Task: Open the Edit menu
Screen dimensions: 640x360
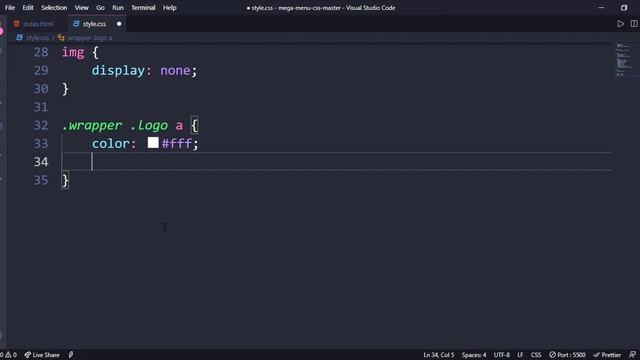Action: [28, 8]
